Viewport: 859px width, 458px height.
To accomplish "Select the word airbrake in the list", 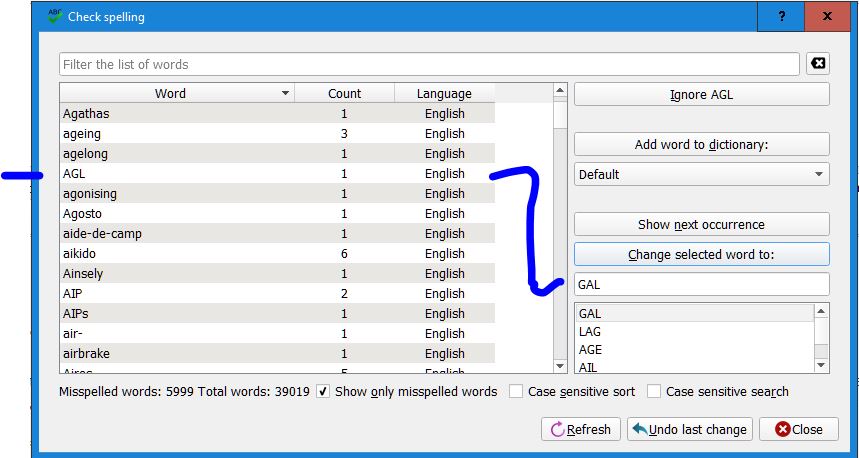I will 86,353.
